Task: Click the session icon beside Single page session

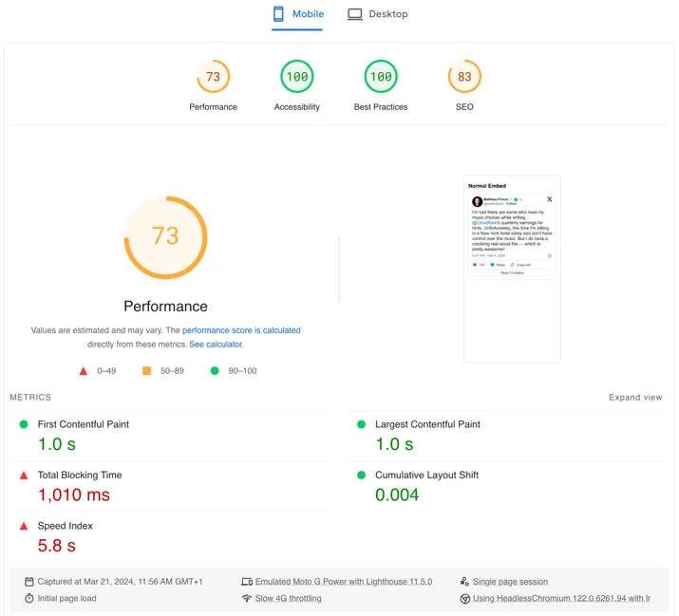Action: pos(464,582)
